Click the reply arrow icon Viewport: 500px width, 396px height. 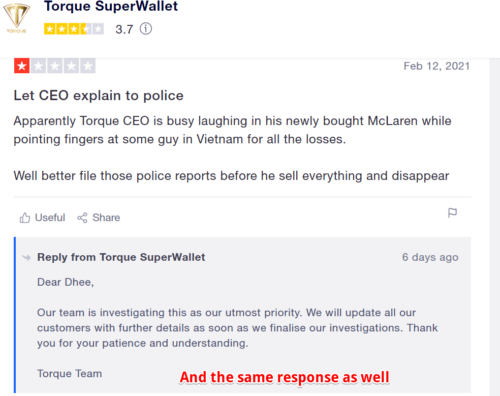point(27,257)
